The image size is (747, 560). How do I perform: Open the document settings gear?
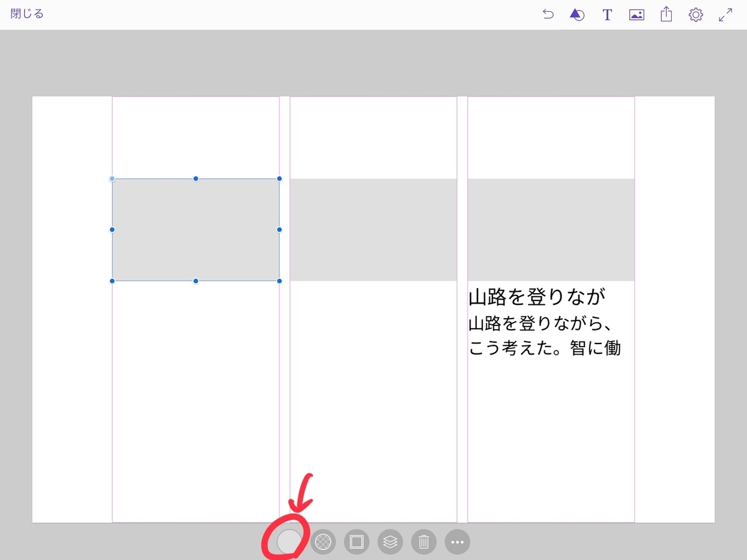[x=696, y=14]
